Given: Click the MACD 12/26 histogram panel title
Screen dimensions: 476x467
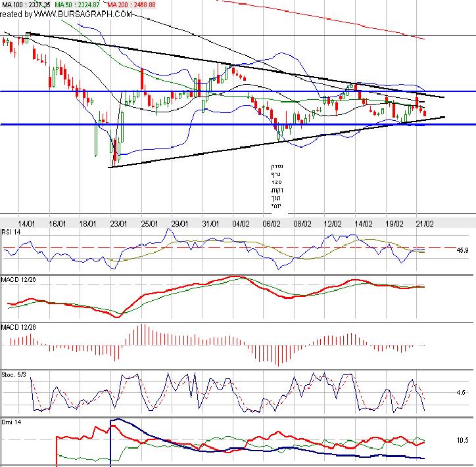Looking at the screenshot, I should point(18,327).
